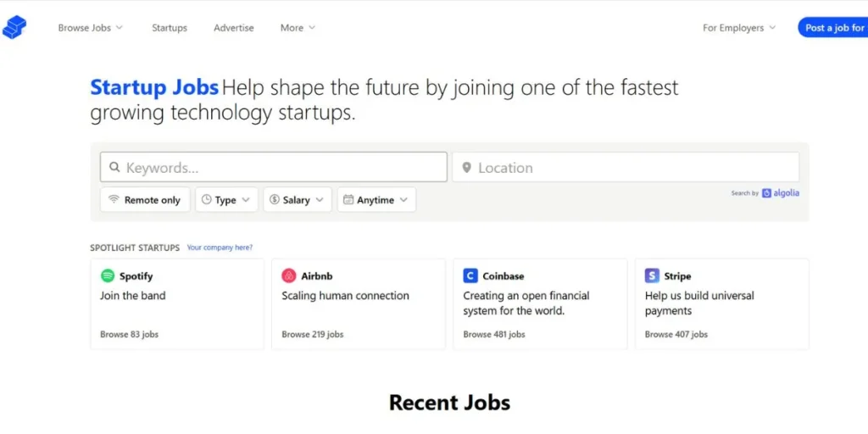Image resolution: width=868 pixels, height=434 pixels.
Task: Open the Startups nav item
Action: pos(170,28)
